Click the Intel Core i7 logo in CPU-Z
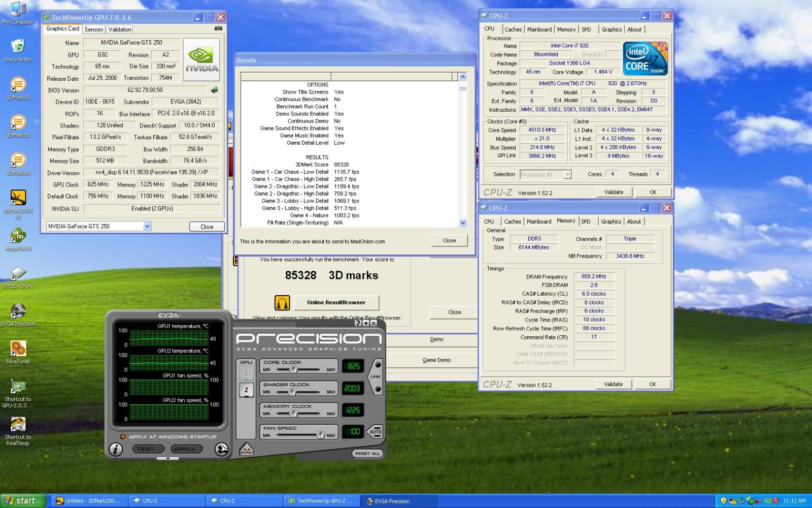The image size is (812, 508). (645, 58)
